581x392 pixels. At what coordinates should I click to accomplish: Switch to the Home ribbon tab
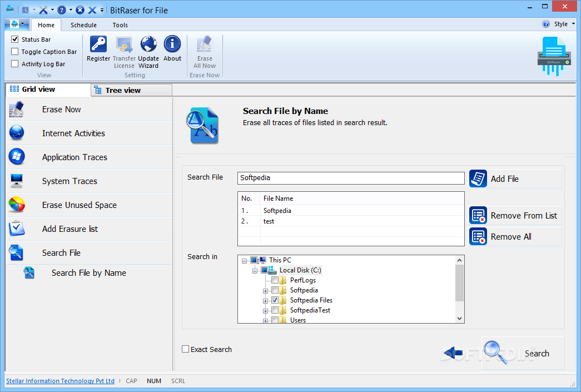click(x=46, y=25)
